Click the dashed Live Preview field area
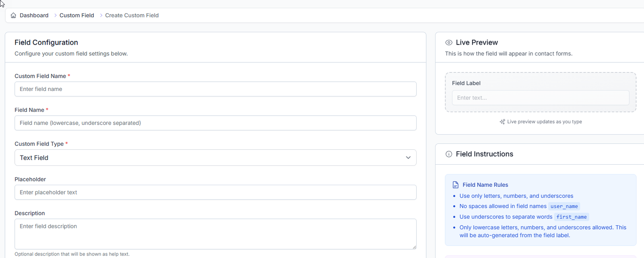This screenshot has width=644, height=258. [x=540, y=93]
